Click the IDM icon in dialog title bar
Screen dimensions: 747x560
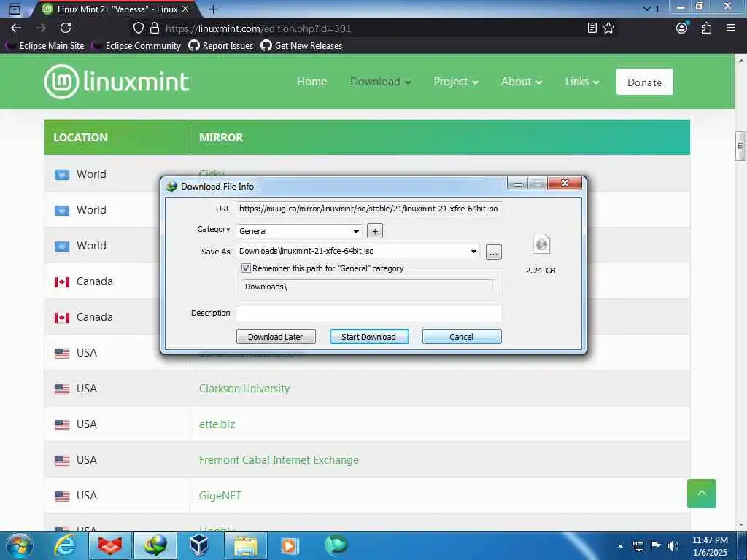click(x=171, y=186)
